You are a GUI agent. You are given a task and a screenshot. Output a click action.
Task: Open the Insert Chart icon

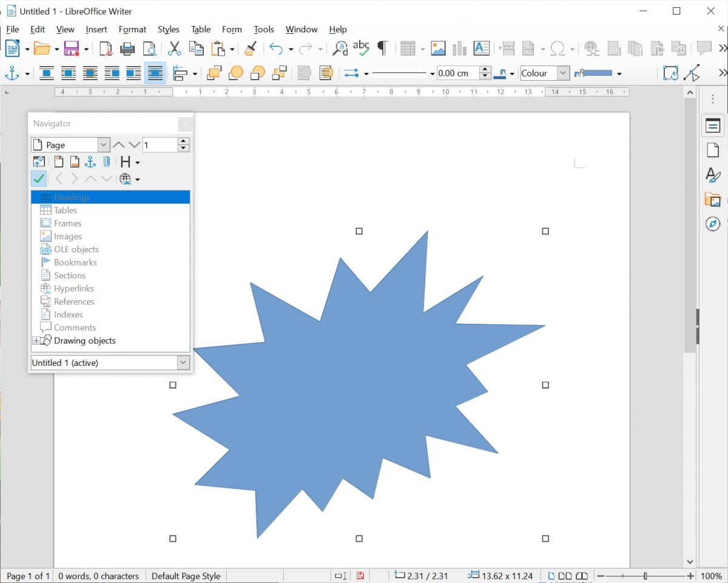(x=459, y=49)
